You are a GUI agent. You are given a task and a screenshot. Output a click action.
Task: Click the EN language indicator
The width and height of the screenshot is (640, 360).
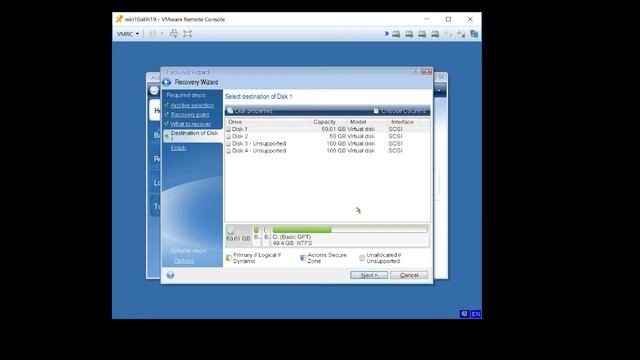(476, 314)
